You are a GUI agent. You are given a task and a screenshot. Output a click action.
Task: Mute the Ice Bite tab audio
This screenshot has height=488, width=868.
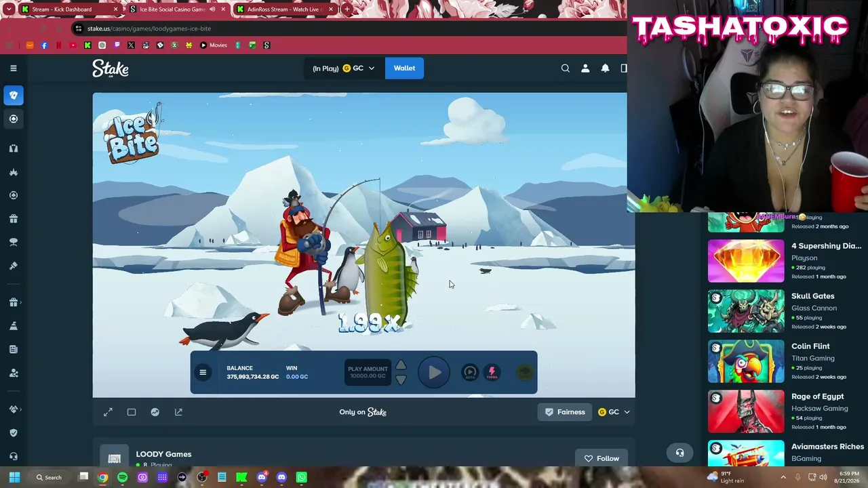pos(212,9)
